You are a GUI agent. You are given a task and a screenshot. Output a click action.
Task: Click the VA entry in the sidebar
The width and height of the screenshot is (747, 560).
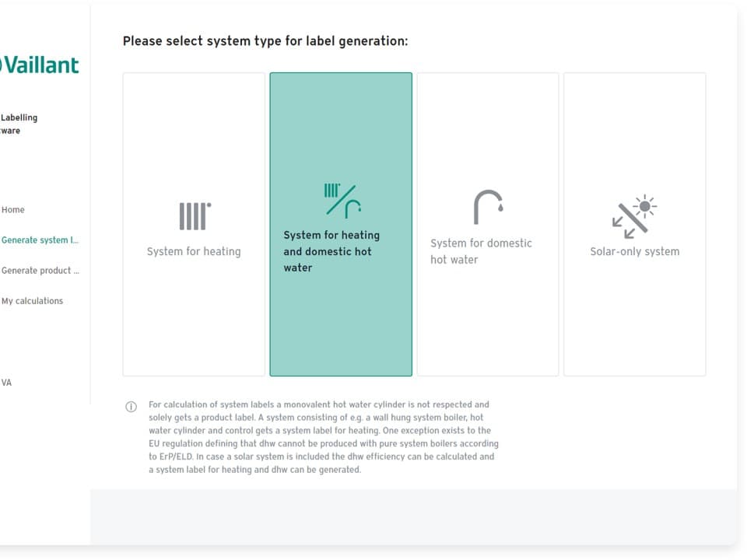coord(6,383)
